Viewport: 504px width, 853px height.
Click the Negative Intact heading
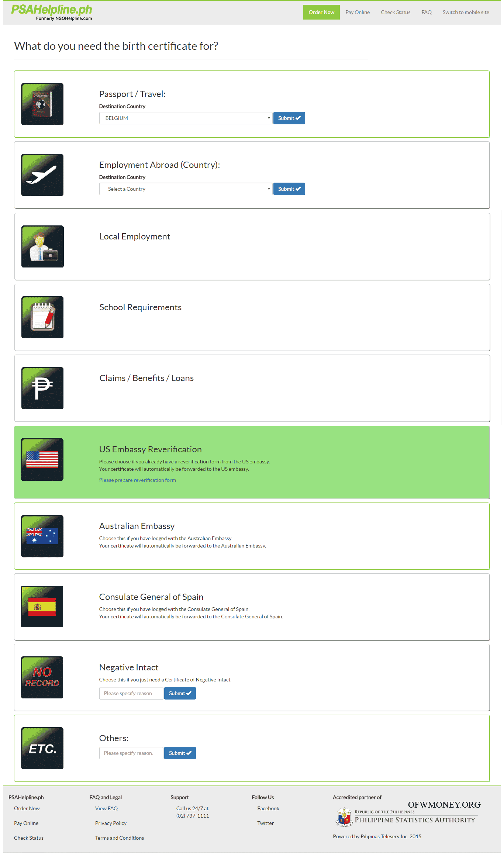[129, 667]
